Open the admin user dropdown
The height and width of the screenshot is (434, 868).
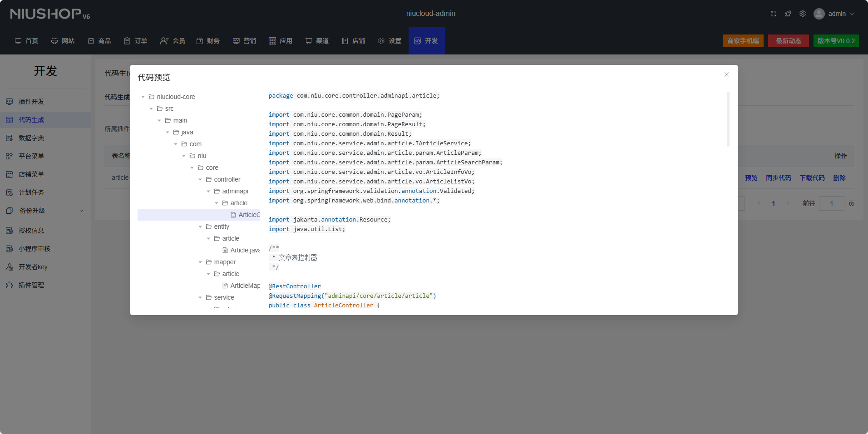(x=834, y=14)
